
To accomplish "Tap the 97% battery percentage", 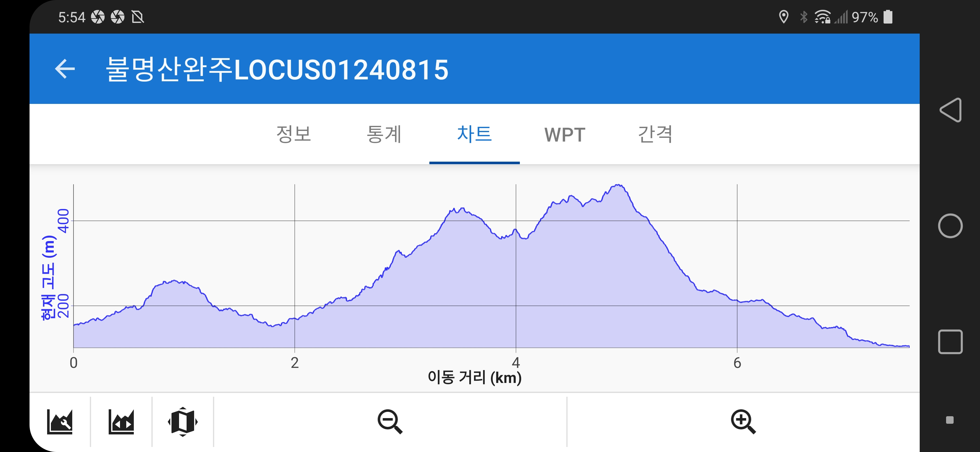I will tap(864, 17).
